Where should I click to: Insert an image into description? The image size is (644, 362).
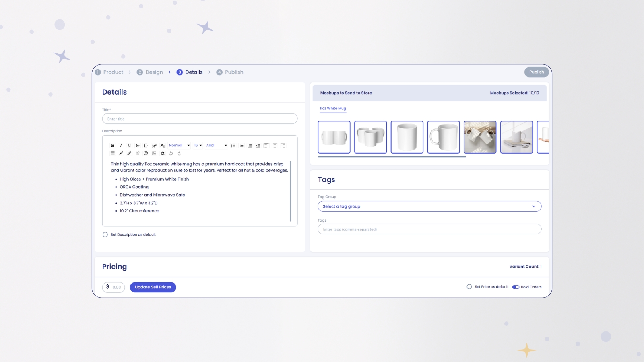coord(154,153)
